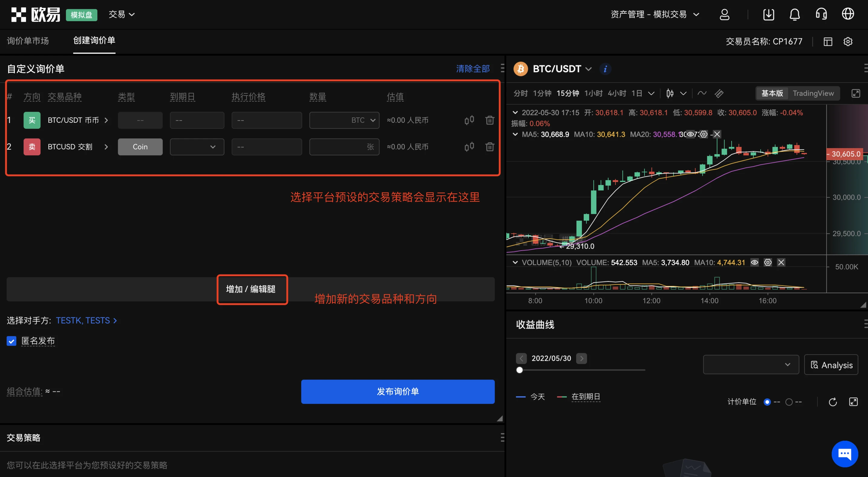Screen dimensions: 868x477
Task: Select the first pricing unit radio button
Action: tap(767, 402)
